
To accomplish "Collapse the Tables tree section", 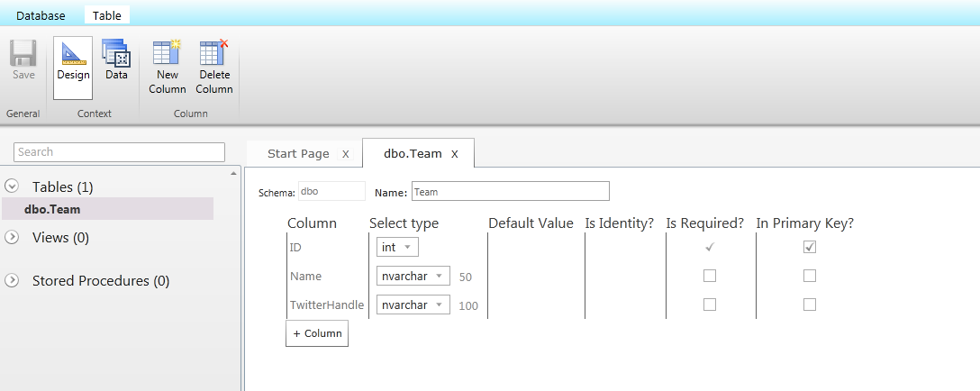I will pos(12,186).
